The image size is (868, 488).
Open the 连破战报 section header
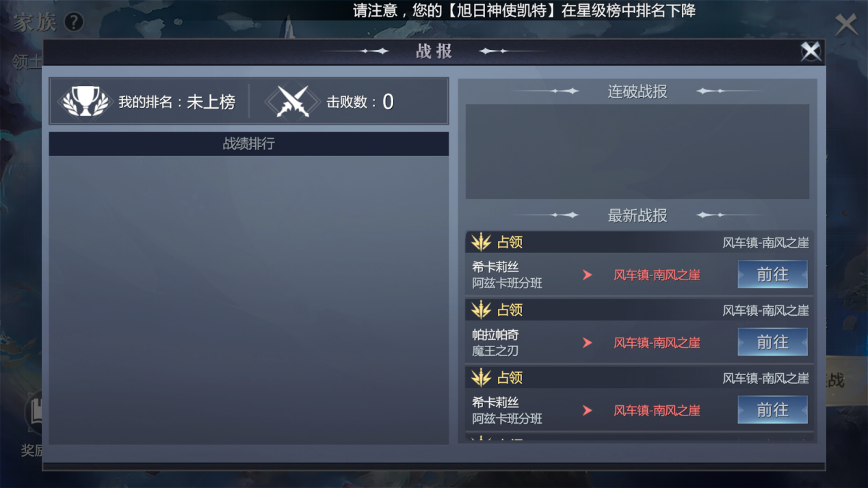coord(637,92)
